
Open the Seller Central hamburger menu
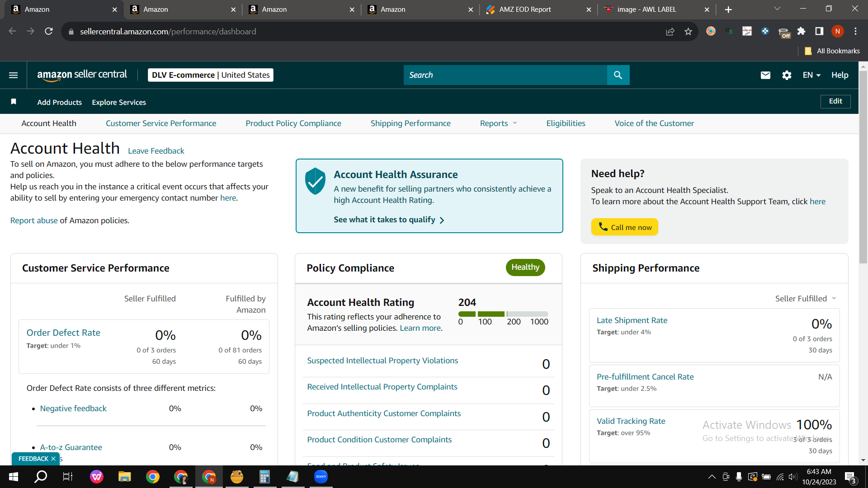[14, 75]
